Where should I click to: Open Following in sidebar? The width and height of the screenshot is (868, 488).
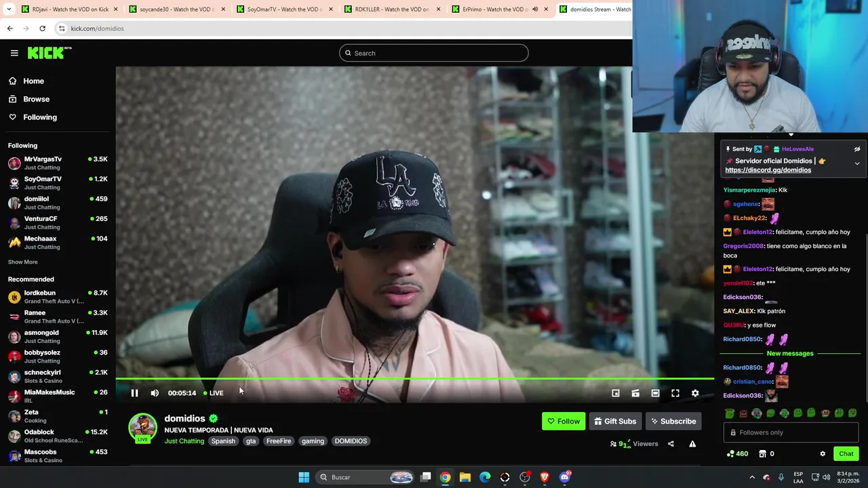pos(40,117)
